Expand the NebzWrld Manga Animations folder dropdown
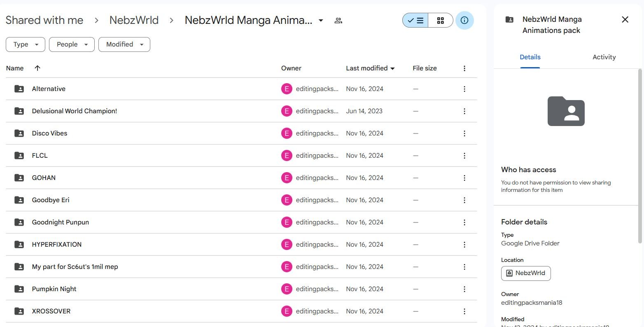644x327 pixels. (321, 21)
